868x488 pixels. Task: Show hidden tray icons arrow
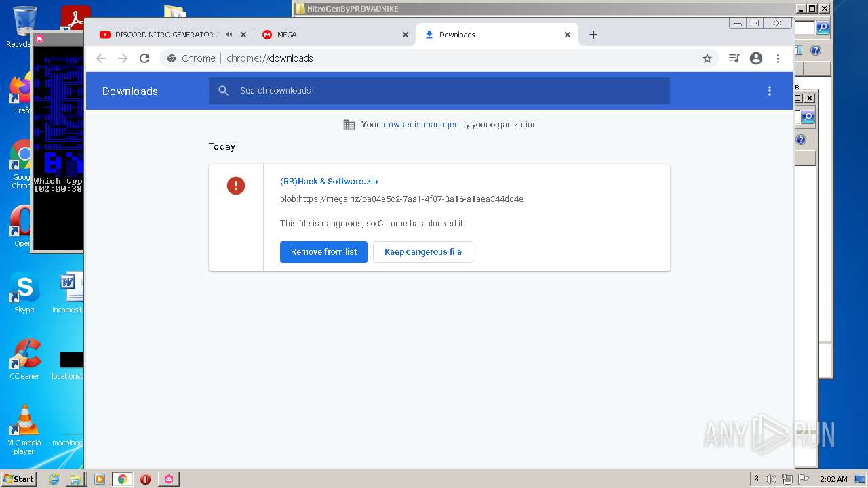coord(756,479)
